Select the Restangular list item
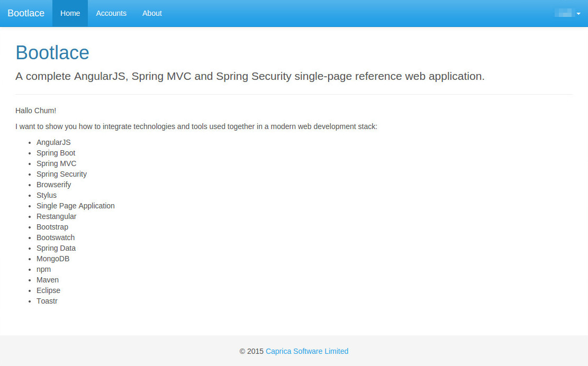 (x=56, y=216)
